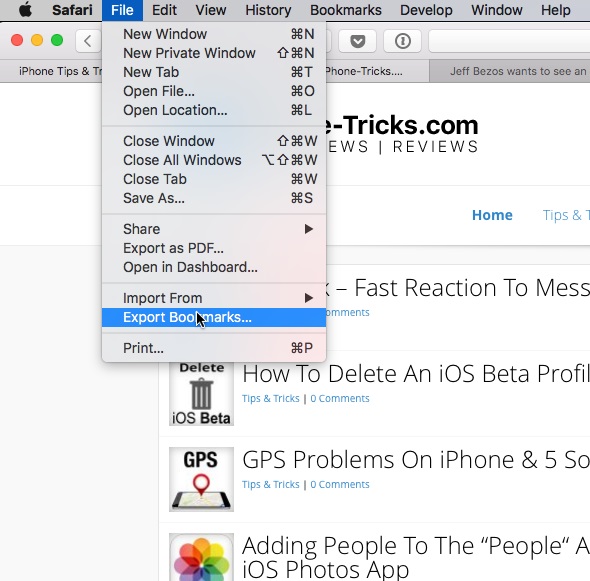This screenshot has height=581, width=590.
Task: Choose Open File… menu item
Action: pyautogui.click(x=214, y=91)
